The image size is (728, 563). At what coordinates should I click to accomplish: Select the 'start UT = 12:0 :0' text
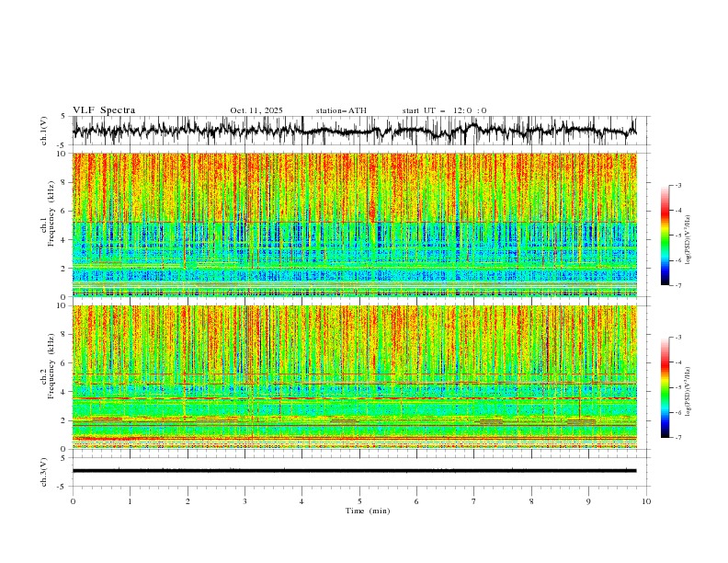click(x=444, y=110)
